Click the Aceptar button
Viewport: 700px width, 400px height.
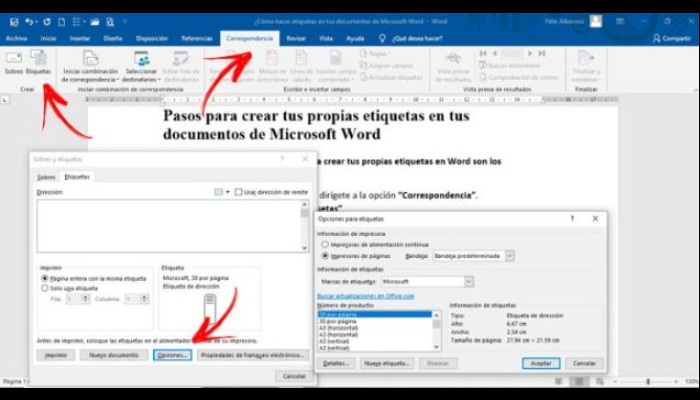541,363
